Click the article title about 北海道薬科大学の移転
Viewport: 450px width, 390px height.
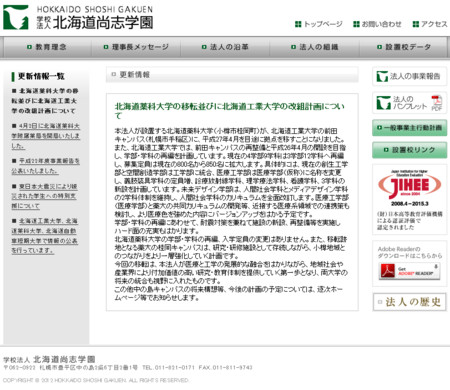(x=230, y=111)
